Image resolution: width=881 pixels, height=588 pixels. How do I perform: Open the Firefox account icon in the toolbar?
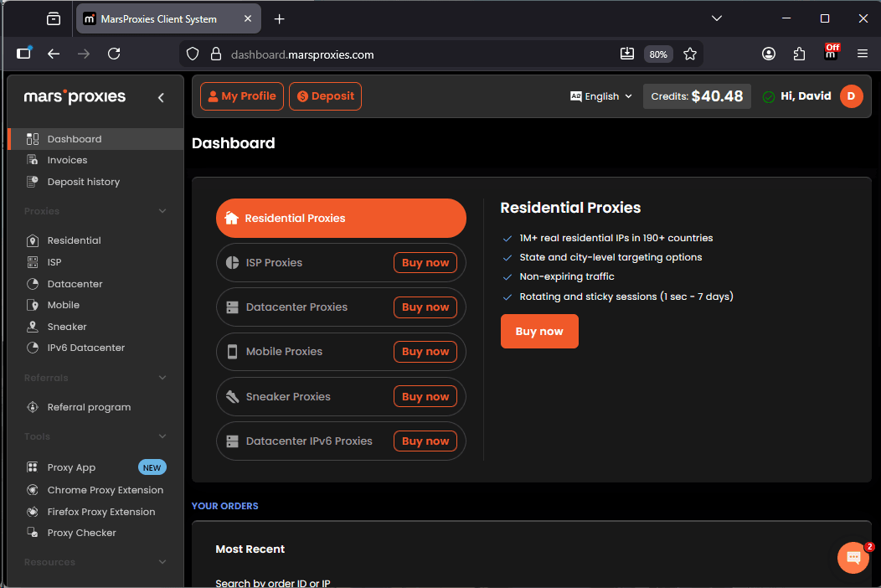769,54
